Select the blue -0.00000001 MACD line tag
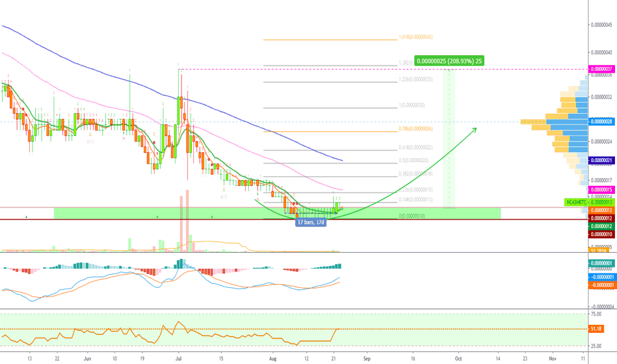The image size is (617, 364). pyautogui.click(x=601, y=277)
